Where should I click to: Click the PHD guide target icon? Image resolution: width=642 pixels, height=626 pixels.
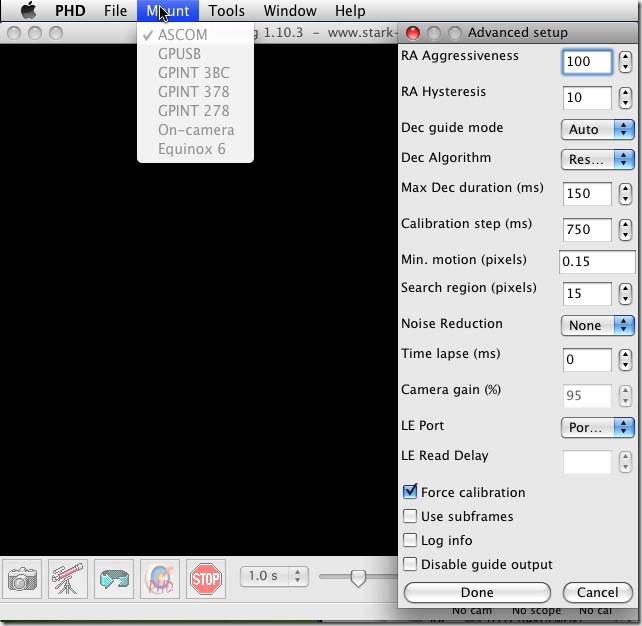(x=160, y=579)
